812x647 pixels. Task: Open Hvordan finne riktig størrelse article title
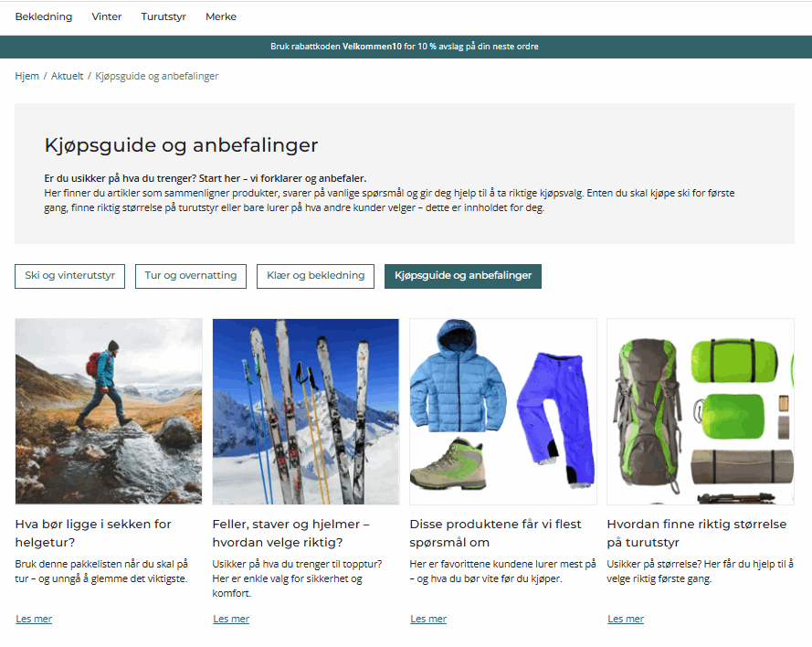coord(697,533)
